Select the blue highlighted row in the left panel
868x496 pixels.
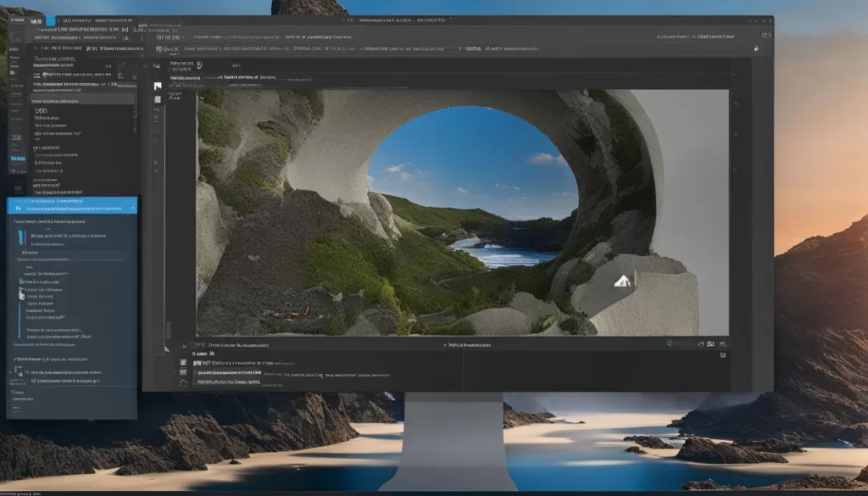pos(72,204)
